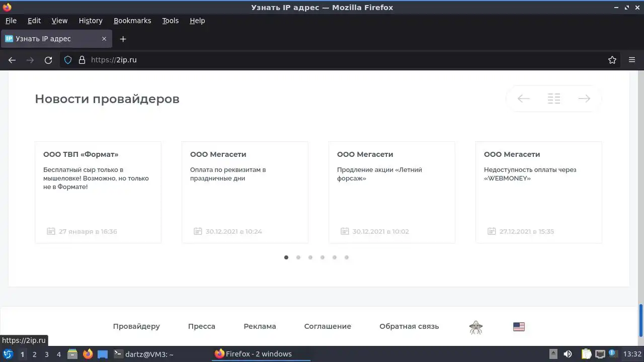Select the second carousel page dot

[x=298, y=257]
